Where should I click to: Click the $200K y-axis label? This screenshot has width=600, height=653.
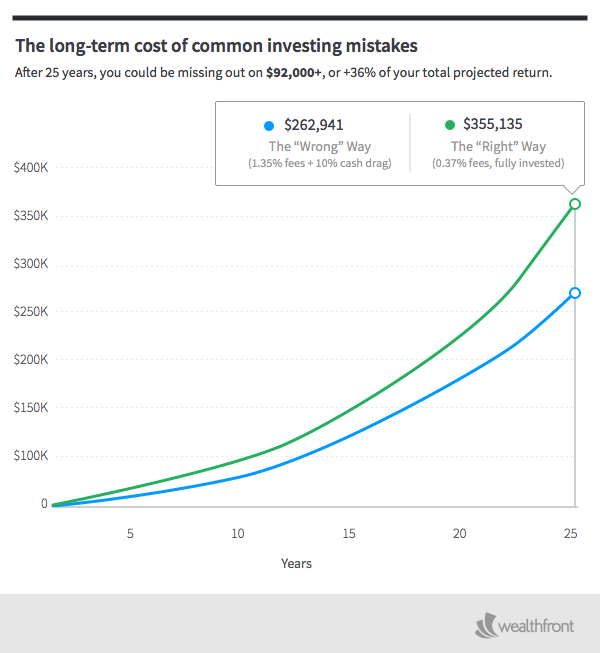30,360
